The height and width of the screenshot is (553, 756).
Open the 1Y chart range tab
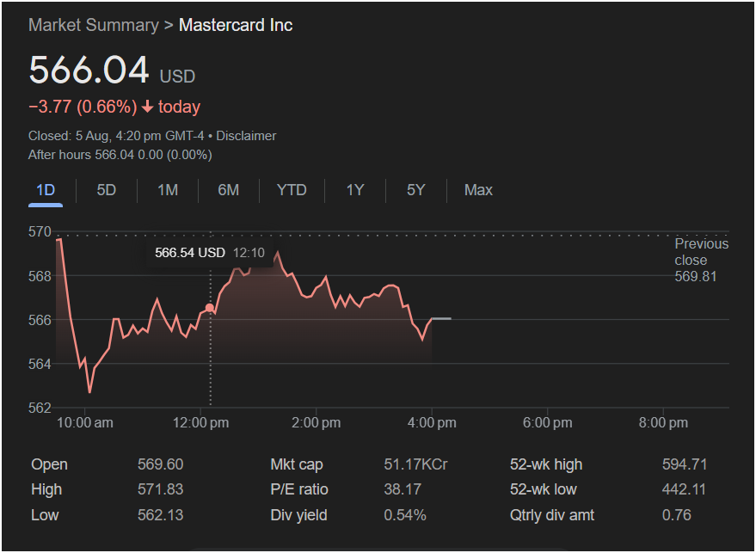click(355, 190)
